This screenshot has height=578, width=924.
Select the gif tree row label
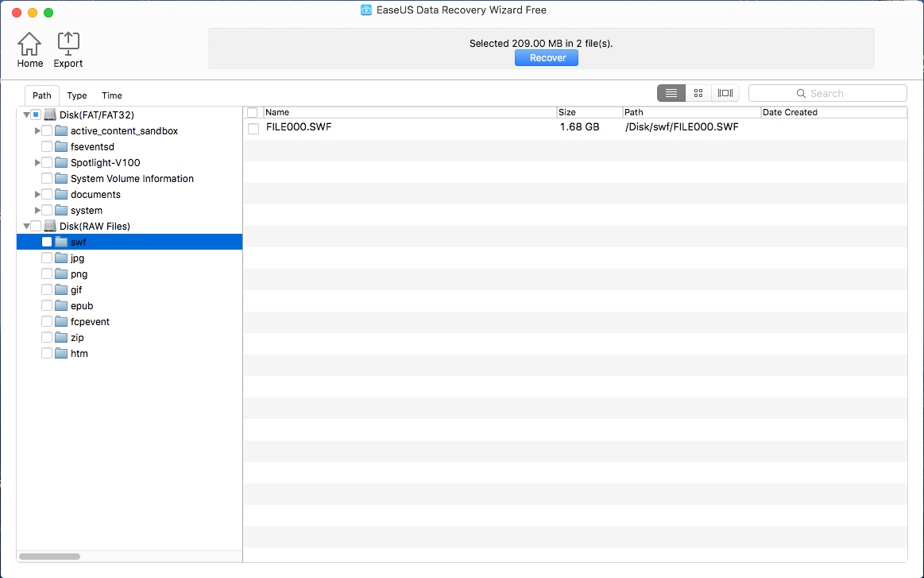click(x=76, y=289)
